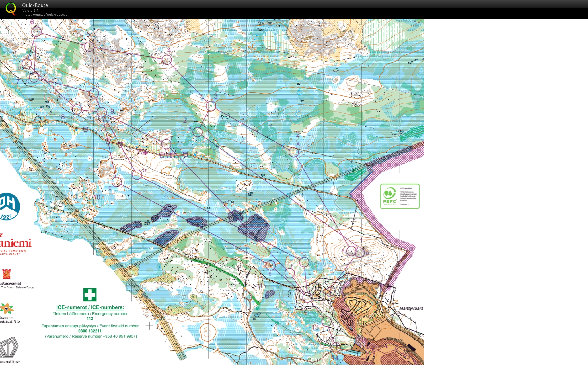This screenshot has width=588, height=365.
Task: Open the matstroeng.se/quickroute/en link
Action: click(x=46, y=15)
